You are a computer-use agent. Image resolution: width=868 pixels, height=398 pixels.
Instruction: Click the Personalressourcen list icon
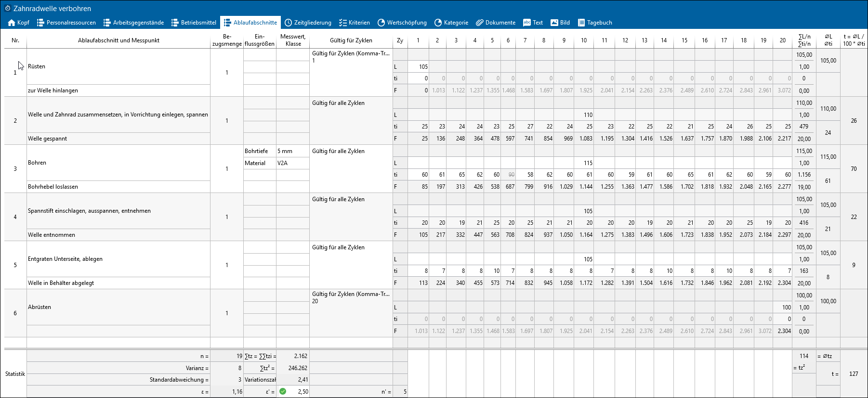click(x=40, y=23)
